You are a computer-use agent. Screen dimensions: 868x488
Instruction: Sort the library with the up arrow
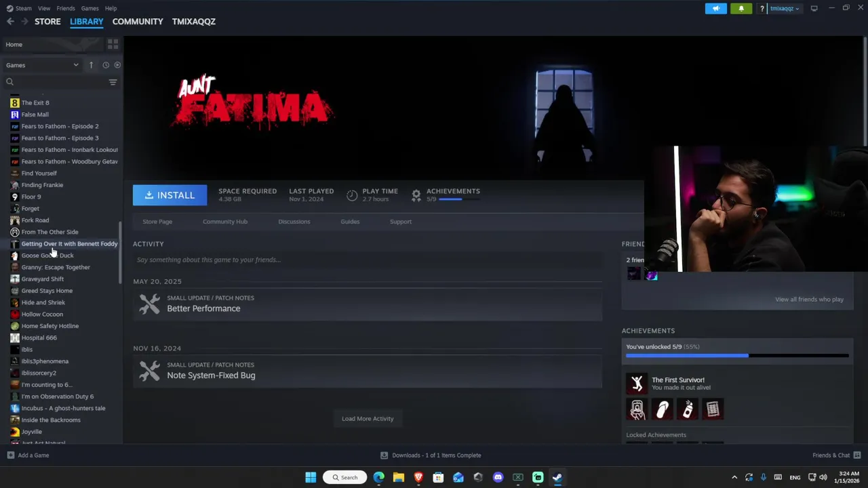click(x=91, y=65)
